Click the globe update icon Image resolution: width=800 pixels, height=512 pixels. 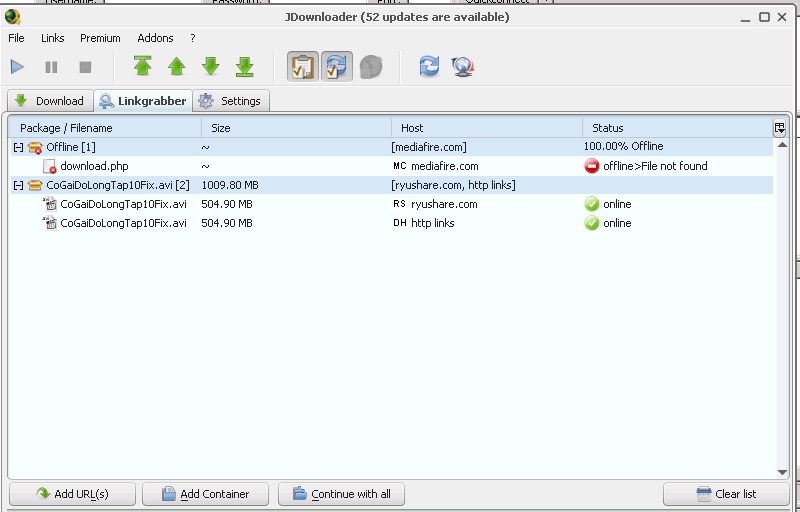(x=463, y=67)
